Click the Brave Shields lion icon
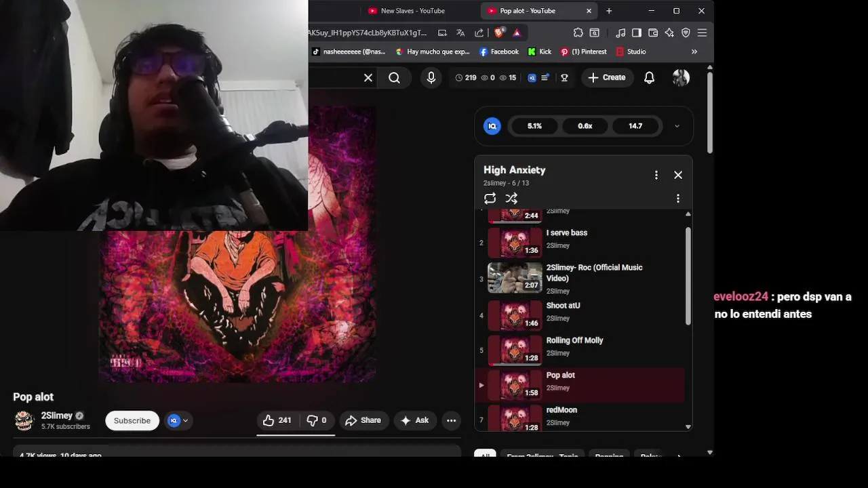Viewport: 868px width, 488px height. click(500, 33)
